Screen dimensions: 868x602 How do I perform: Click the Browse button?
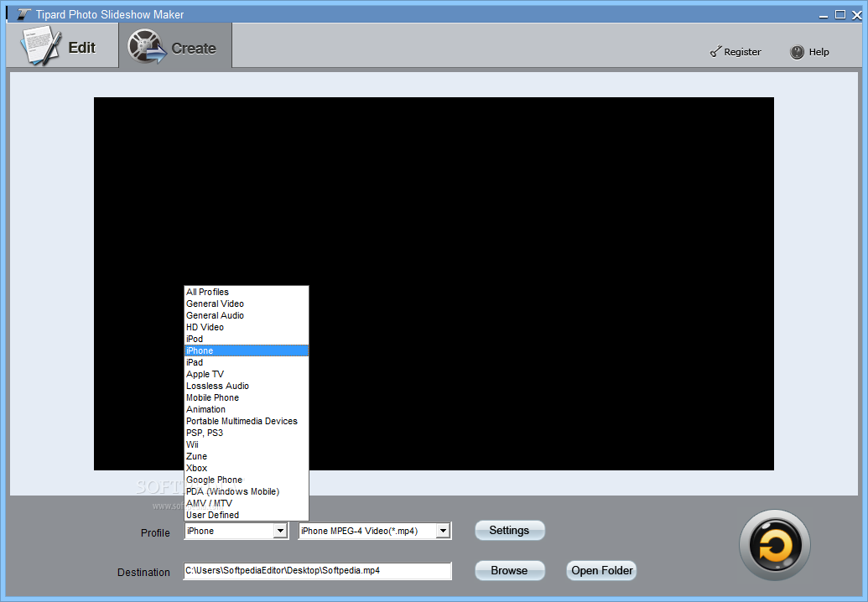coord(509,570)
